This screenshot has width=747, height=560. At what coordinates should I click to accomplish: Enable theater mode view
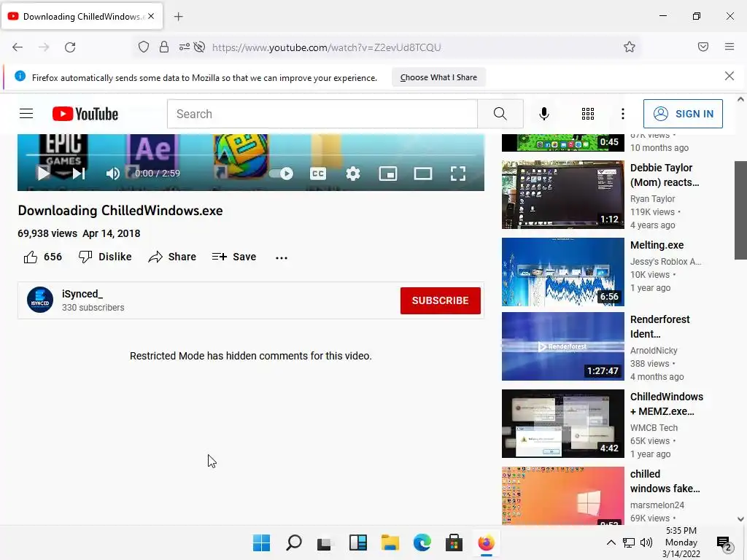click(x=423, y=174)
